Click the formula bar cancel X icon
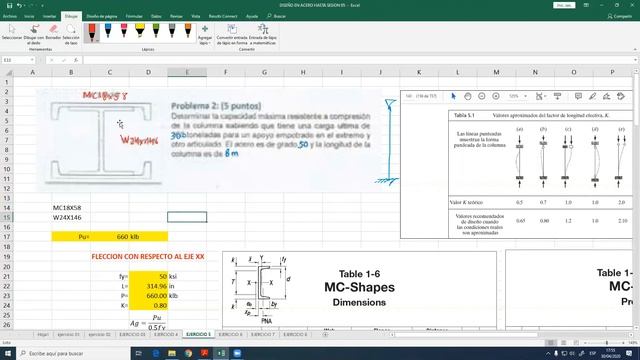640x360 pixels. tap(51, 60)
